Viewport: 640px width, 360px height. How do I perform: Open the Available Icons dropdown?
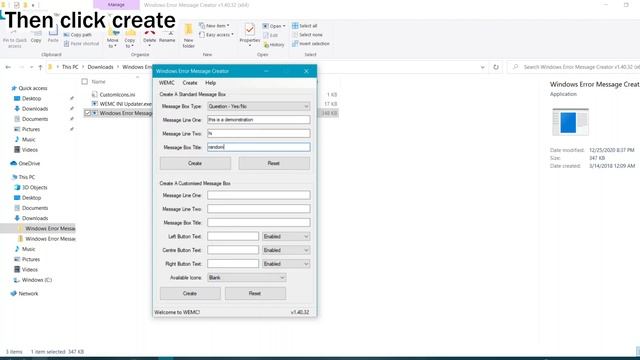[x=246, y=278]
